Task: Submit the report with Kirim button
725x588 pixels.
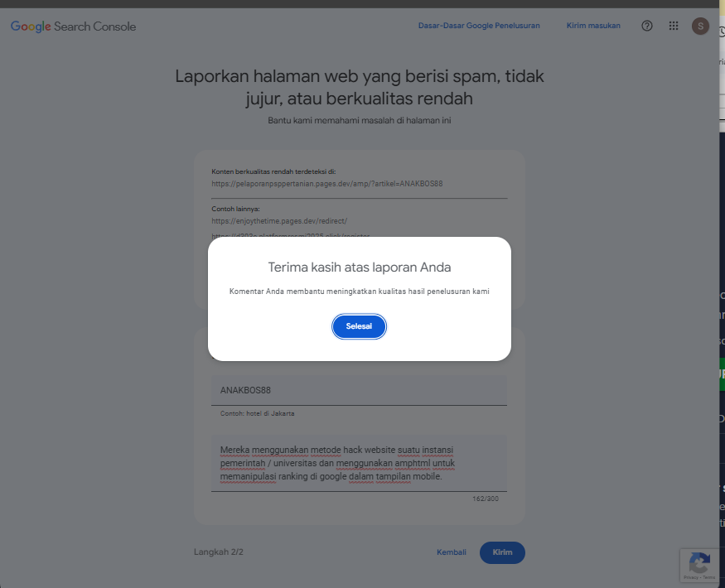Action: point(502,552)
